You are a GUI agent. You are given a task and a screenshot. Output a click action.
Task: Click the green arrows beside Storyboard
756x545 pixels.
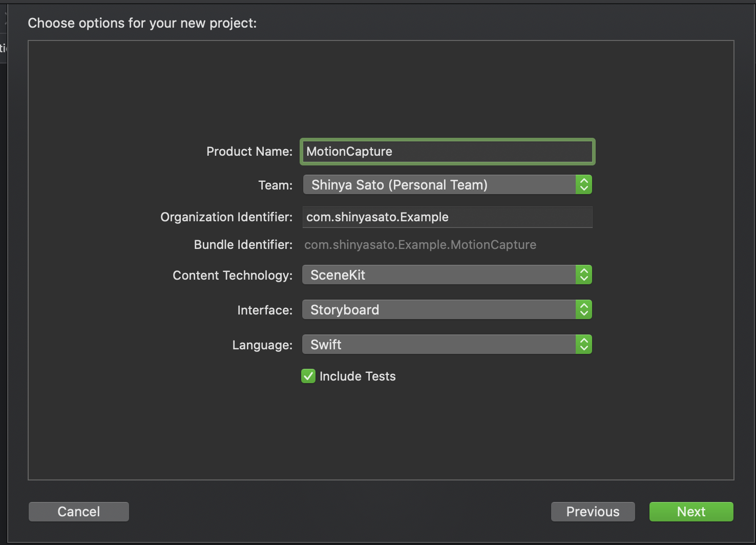[x=583, y=310]
